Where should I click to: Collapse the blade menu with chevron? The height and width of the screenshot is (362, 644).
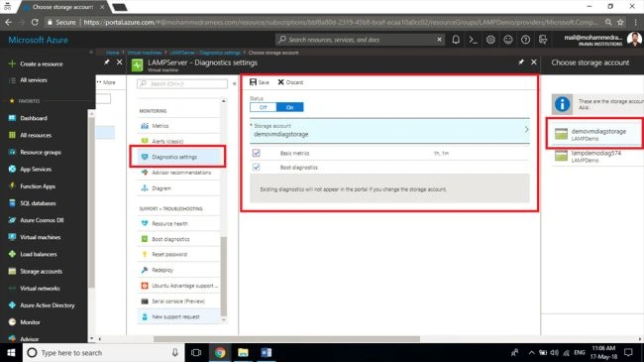click(234, 83)
